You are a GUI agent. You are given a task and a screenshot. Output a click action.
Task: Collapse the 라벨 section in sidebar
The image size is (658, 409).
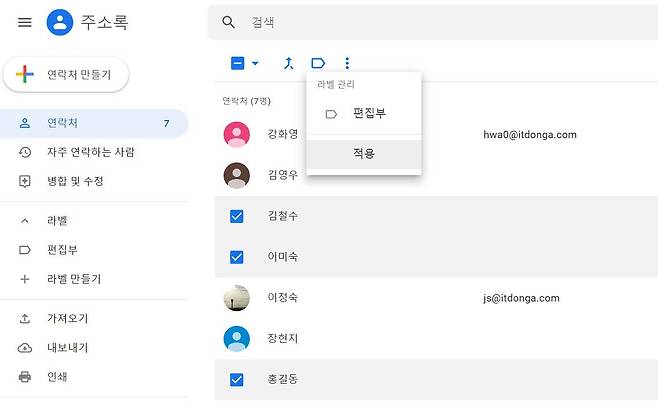click(x=25, y=220)
